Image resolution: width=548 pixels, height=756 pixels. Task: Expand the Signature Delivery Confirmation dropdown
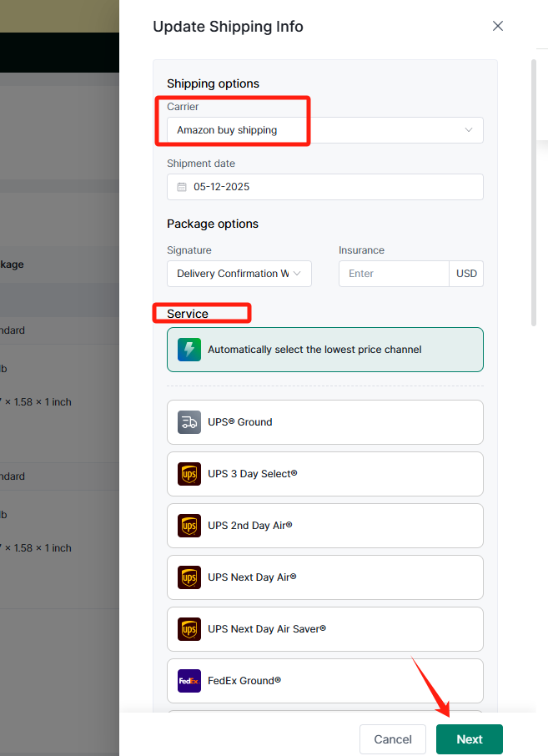click(239, 274)
